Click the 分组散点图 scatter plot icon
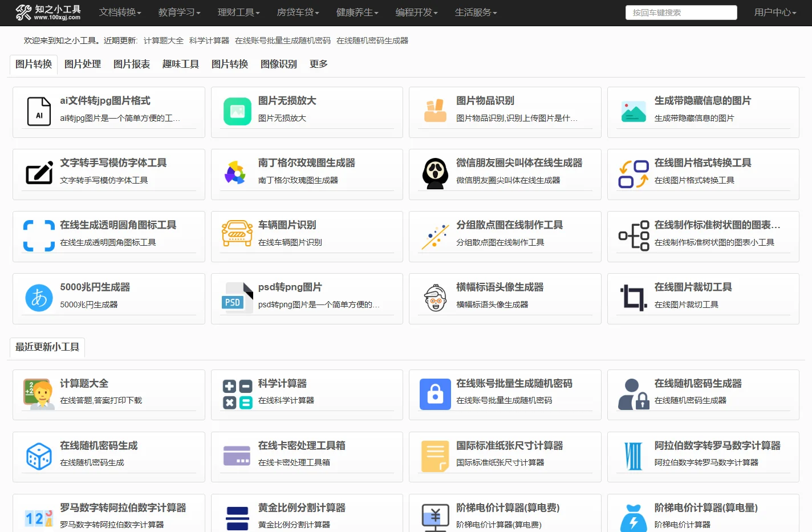 (x=435, y=237)
